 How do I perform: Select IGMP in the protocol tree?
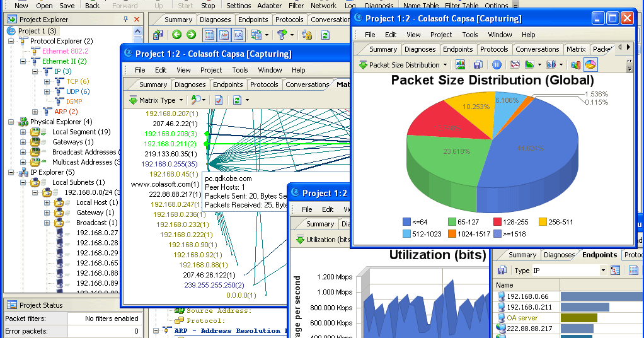click(74, 102)
